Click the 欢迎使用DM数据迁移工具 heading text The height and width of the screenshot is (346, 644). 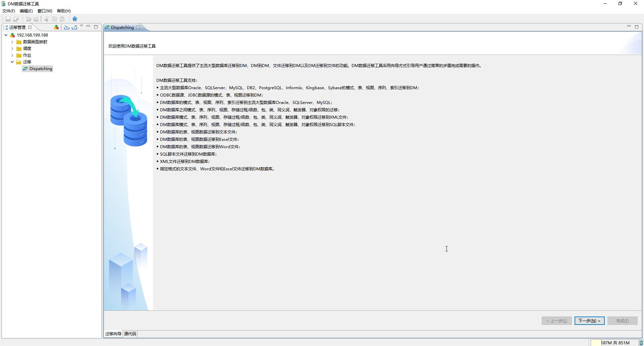132,46
